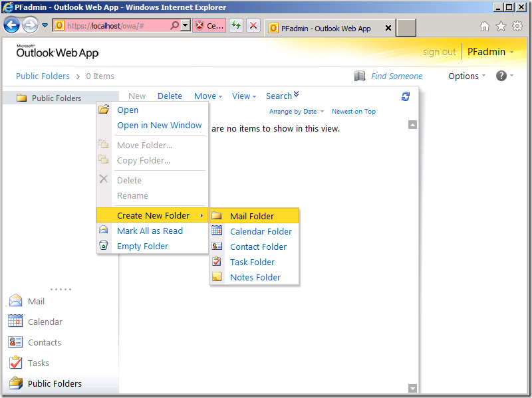
Task: Click Delete in the toolbar
Action: [170, 96]
